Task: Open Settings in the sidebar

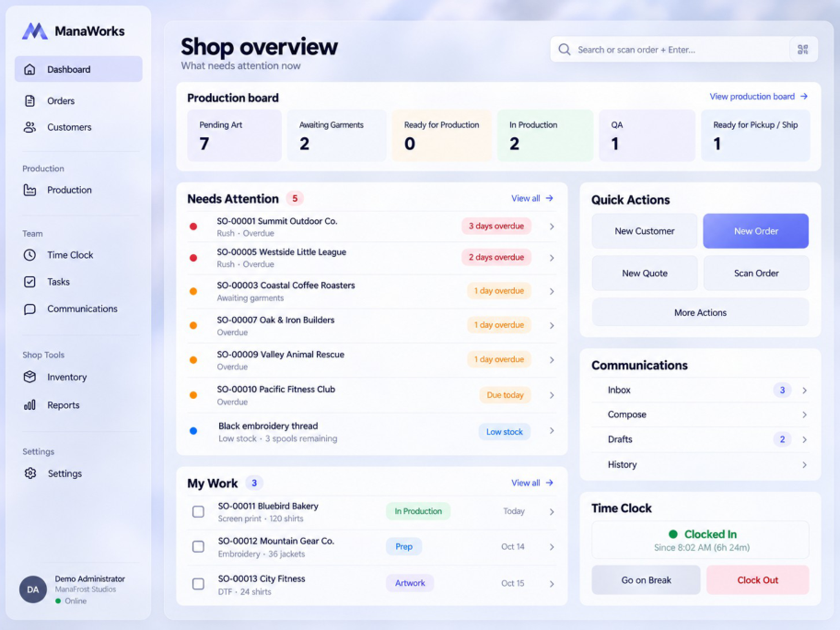Action: pos(78,473)
